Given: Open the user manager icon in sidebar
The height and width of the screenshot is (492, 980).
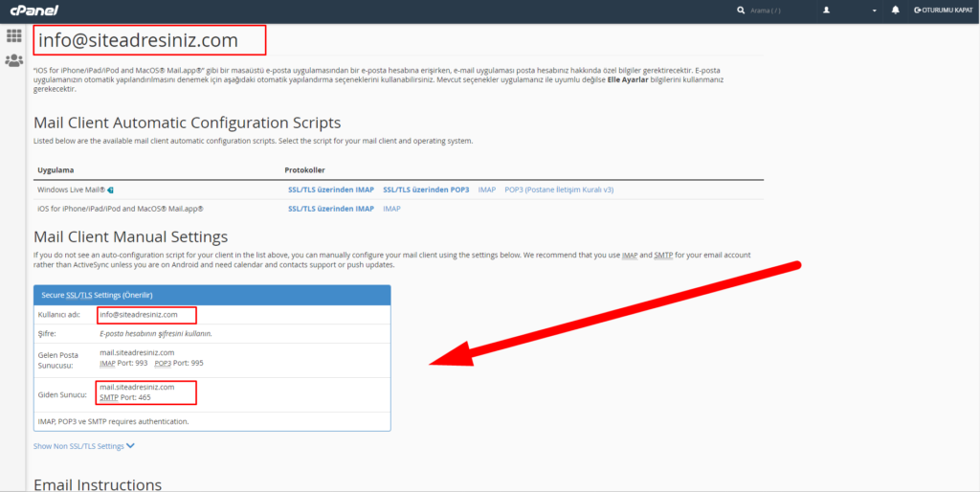Looking at the screenshot, I should click(x=14, y=60).
